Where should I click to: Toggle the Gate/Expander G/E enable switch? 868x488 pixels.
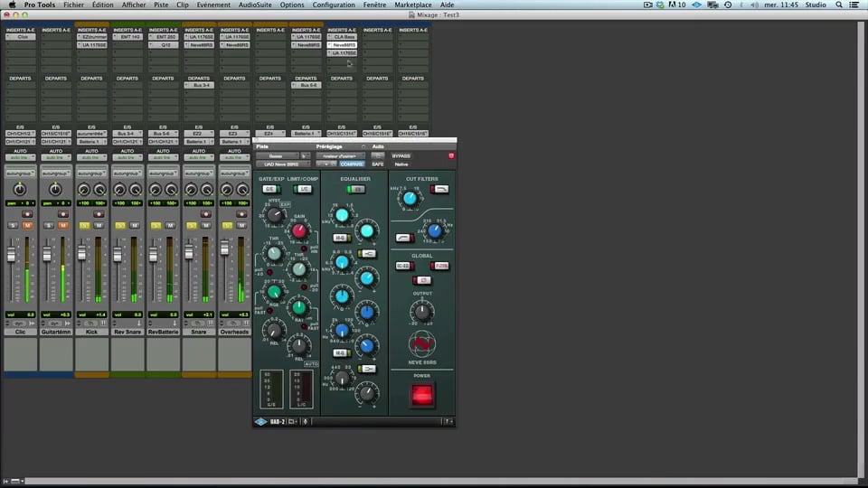click(270, 189)
